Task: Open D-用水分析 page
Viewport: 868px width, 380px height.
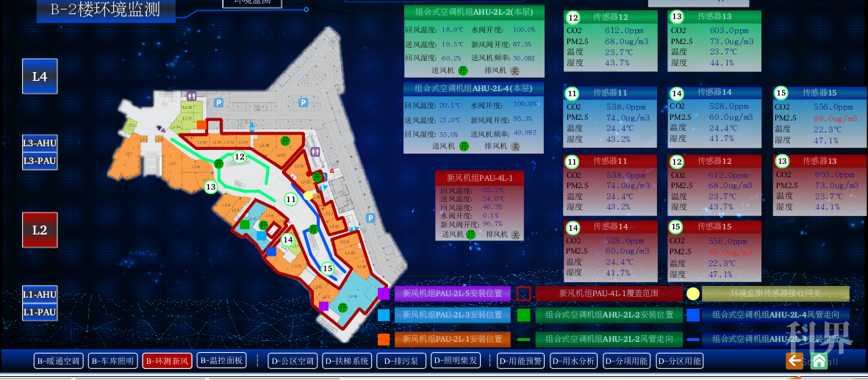Action: (x=574, y=361)
